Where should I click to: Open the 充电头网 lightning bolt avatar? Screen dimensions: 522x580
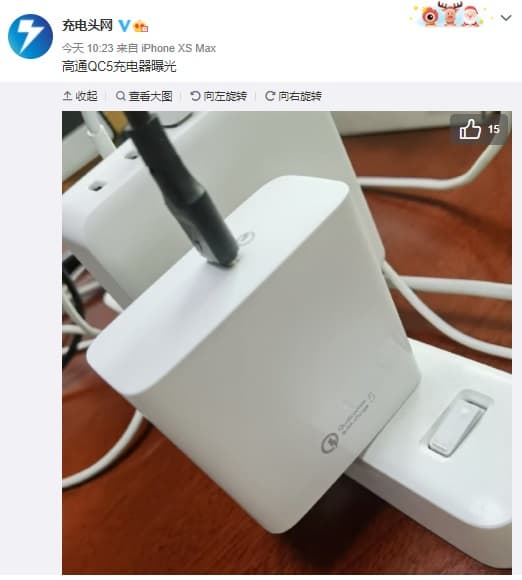30,36
